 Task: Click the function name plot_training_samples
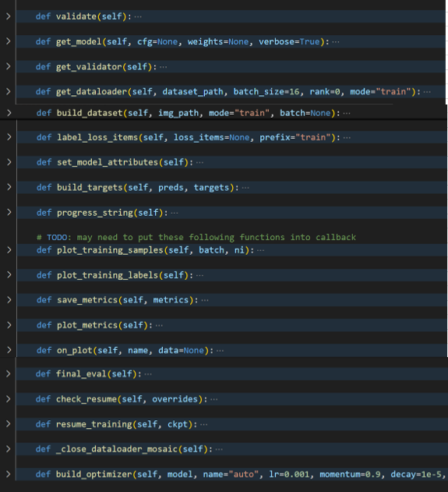(x=110, y=250)
